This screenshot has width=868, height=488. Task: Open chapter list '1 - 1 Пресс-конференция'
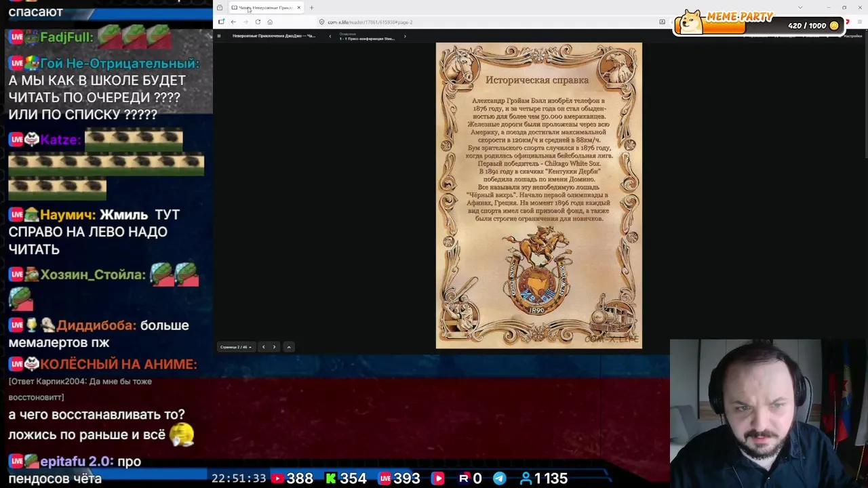point(367,37)
